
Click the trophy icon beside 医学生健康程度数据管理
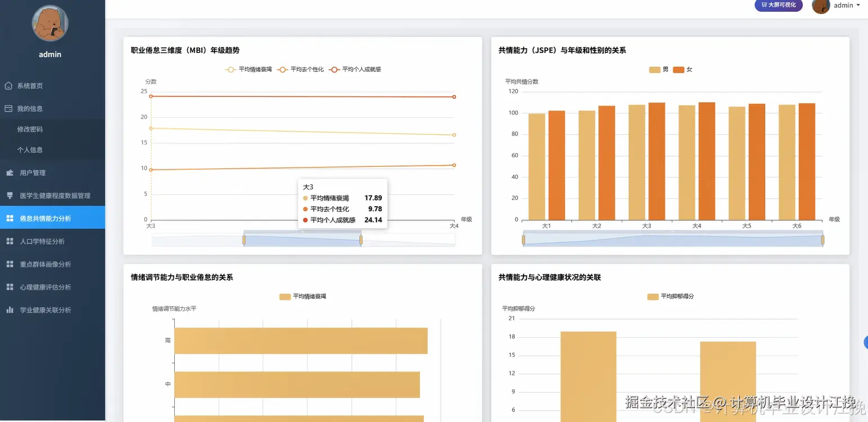point(10,196)
